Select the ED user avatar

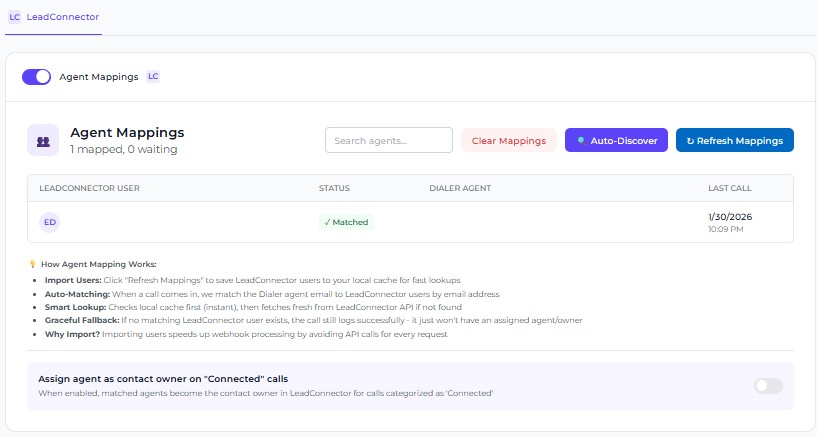coord(49,222)
